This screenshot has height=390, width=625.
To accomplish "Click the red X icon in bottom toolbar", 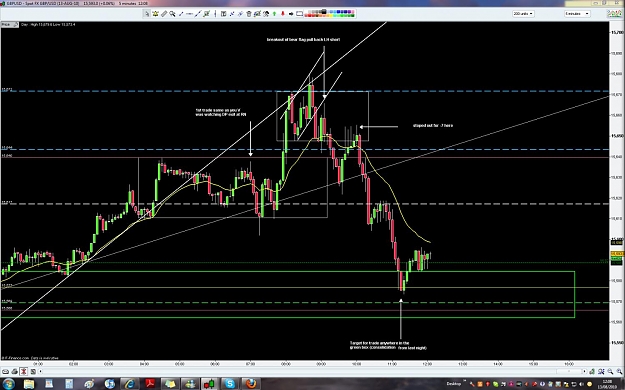I will [24, 372].
